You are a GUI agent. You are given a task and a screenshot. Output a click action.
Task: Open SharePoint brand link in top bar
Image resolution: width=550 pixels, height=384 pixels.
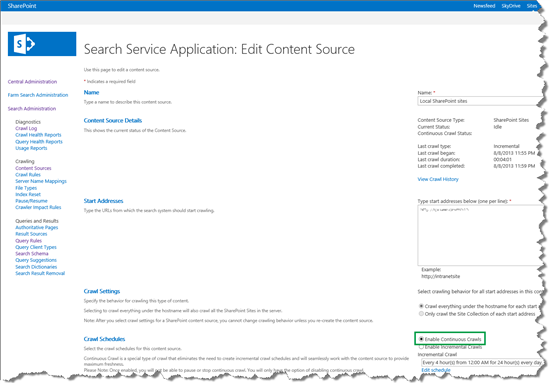tap(22, 6)
